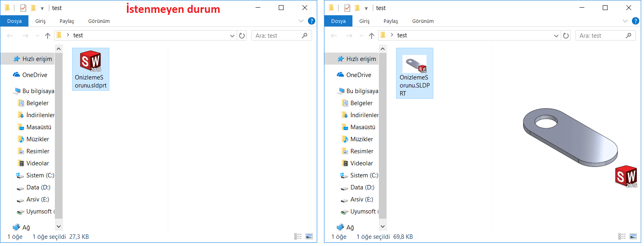Click the help icon in the right window
Screen dimensions: 644x246
[x=636, y=21]
